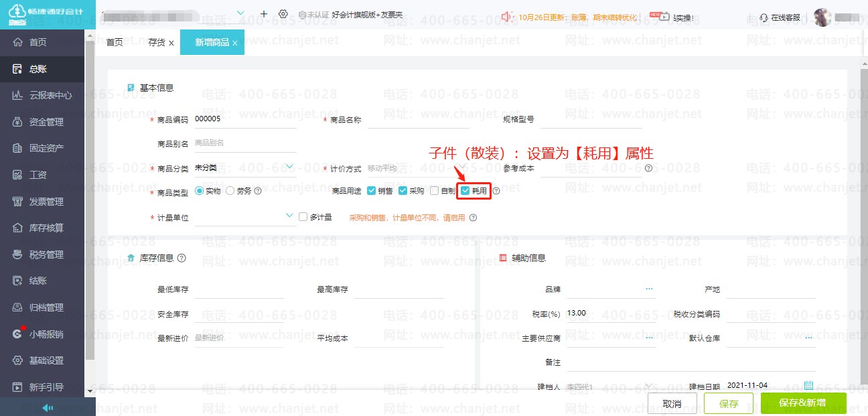The height and width of the screenshot is (416, 868).
Task: Click the plus icon next to company name
Action: point(264,14)
